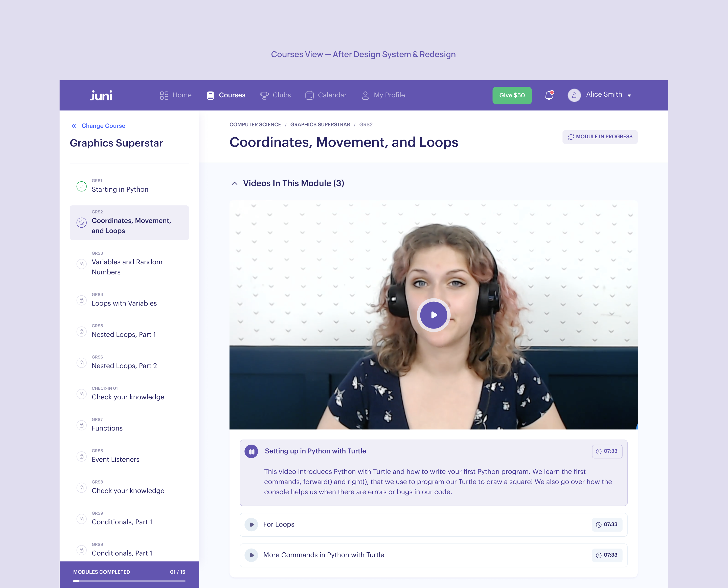Image resolution: width=728 pixels, height=588 pixels.
Task: Go back with Change Course chevrons
Action: click(x=74, y=126)
